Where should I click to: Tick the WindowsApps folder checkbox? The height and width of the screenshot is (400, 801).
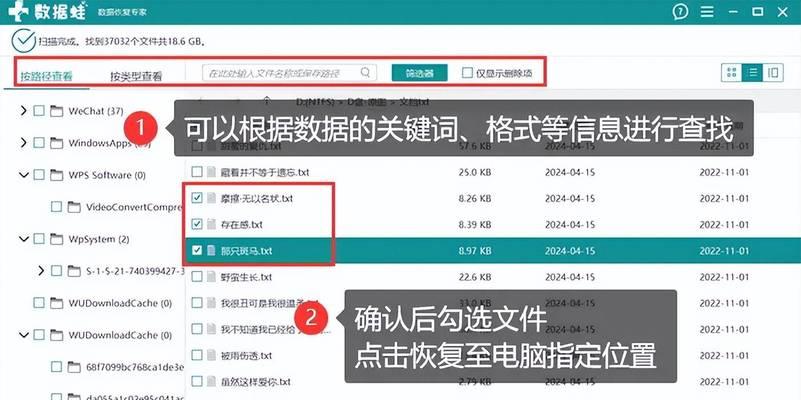pos(39,143)
